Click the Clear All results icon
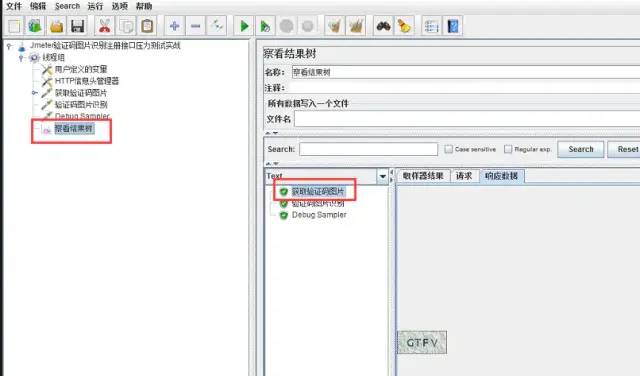Viewport: 640px width, 376px height. pyautogui.click(x=356, y=26)
